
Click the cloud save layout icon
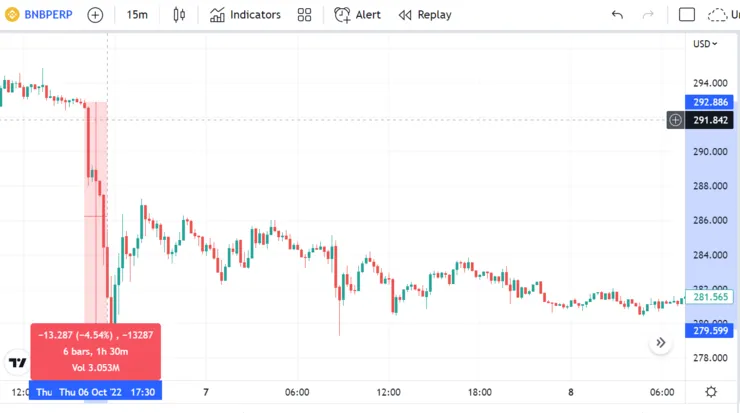click(x=718, y=15)
